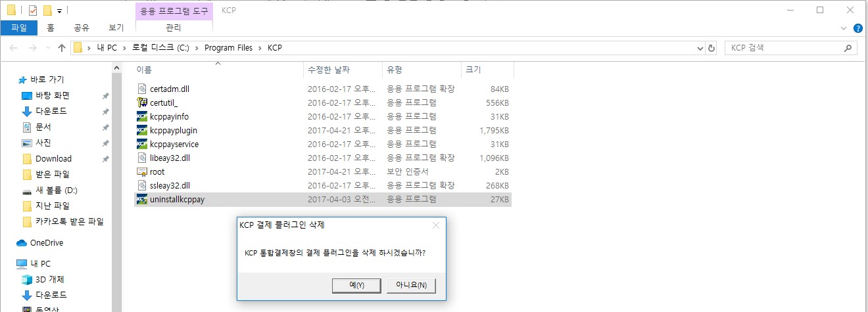Open 3D 개체 under 내 PC
This screenshot has height=312, width=868.
coord(50,279)
